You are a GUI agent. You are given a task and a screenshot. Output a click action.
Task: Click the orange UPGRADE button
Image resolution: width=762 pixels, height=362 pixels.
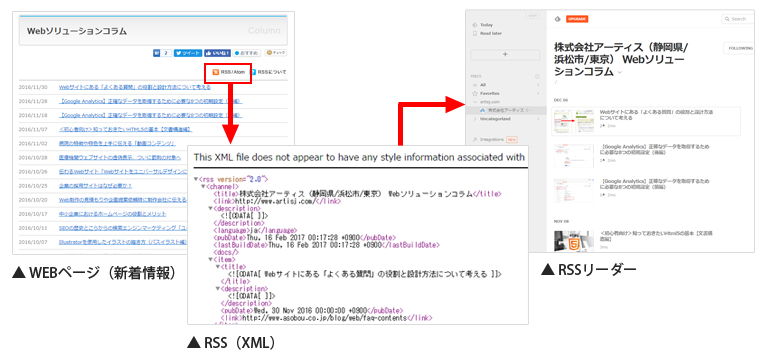[x=578, y=19]
